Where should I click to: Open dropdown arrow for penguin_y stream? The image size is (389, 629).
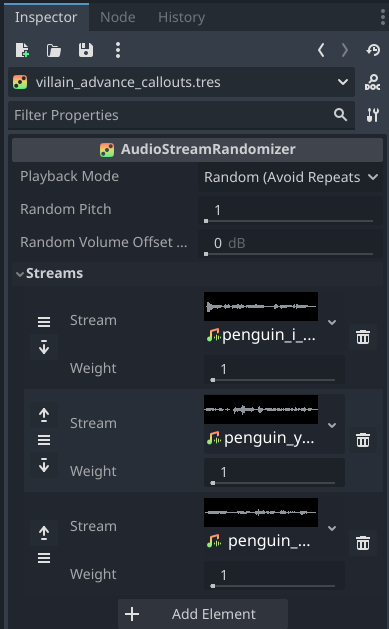click(332, 425)
